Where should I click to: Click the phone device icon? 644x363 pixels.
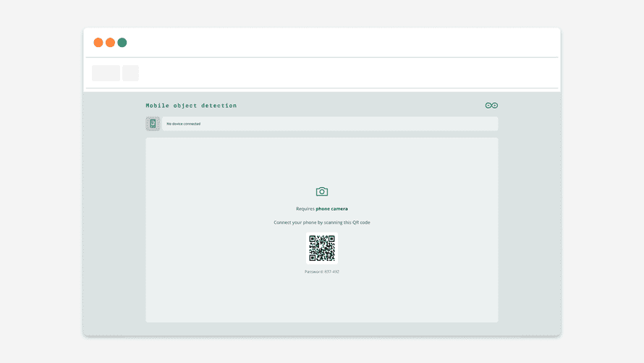(153, 124)
